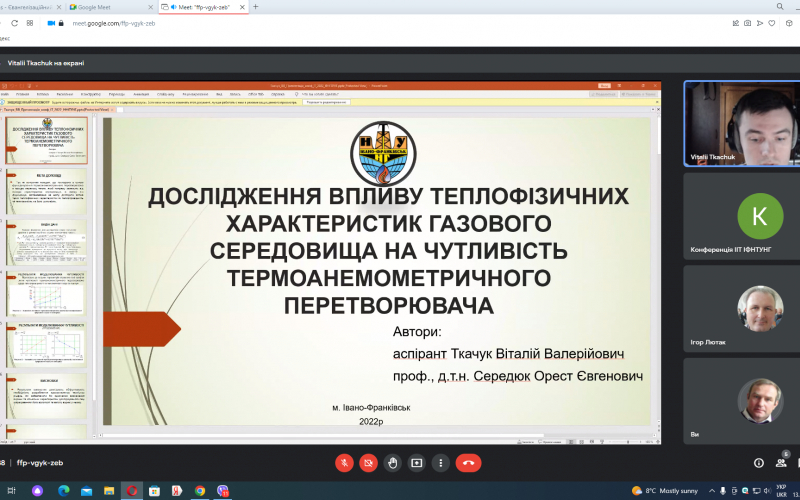Image resolution: width=800 pixels, height=500 pixels.
Task: Switch to Google Chrome in taskbar
Action: coord(199,491)
